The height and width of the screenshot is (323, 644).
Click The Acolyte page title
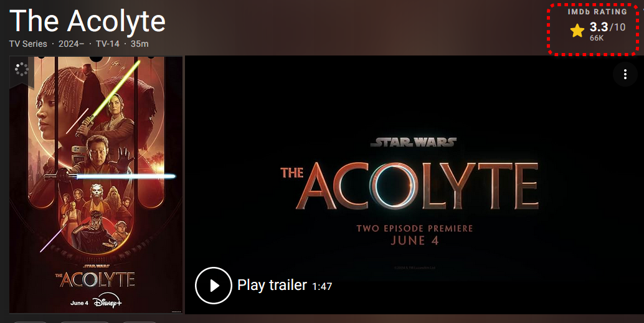(87, 21)
